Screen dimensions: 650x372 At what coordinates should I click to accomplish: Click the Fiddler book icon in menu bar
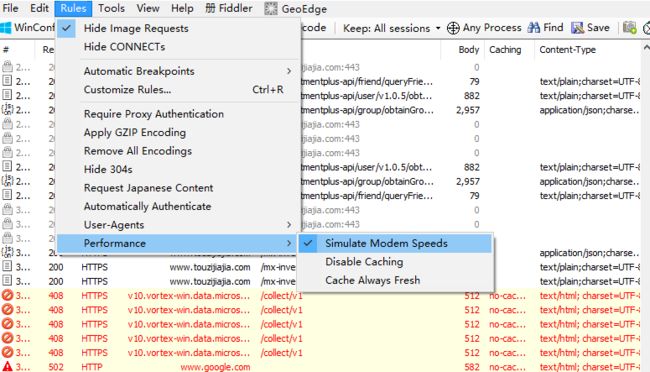(x=210, y=8)
